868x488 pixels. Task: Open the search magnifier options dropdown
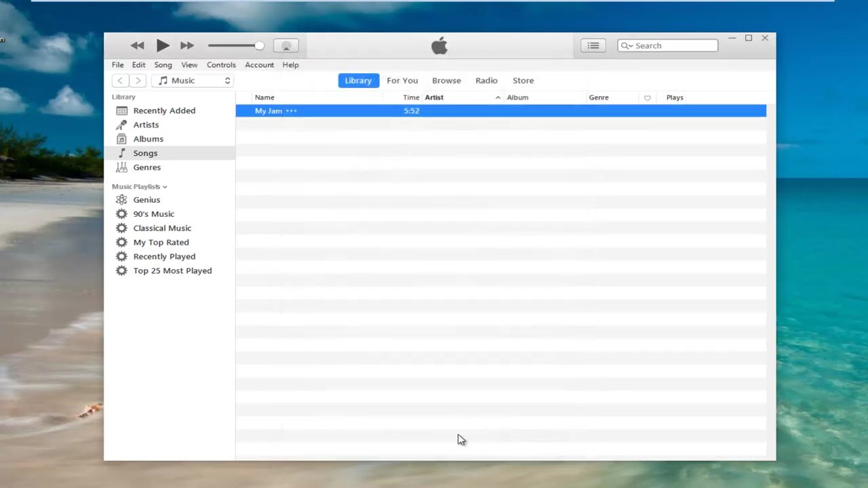tap(627, 45)
